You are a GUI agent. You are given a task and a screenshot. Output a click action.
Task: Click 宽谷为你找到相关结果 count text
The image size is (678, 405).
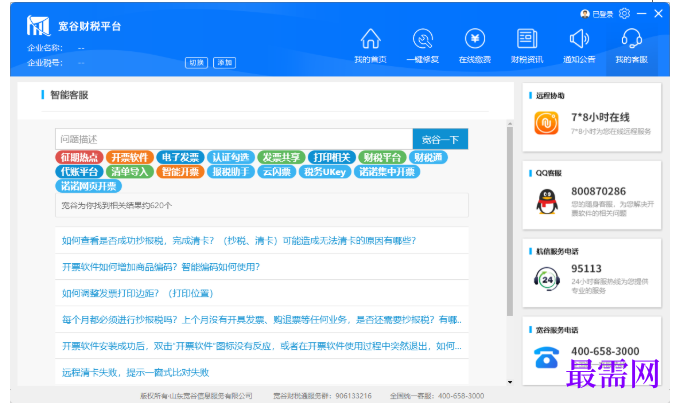click(x=116, y=205)
